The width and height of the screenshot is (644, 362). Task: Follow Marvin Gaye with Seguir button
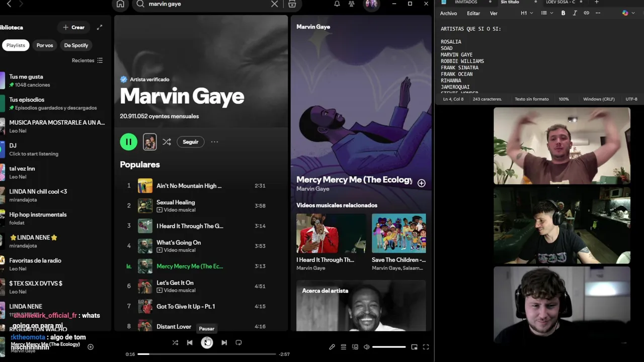[x=190, y=142]
